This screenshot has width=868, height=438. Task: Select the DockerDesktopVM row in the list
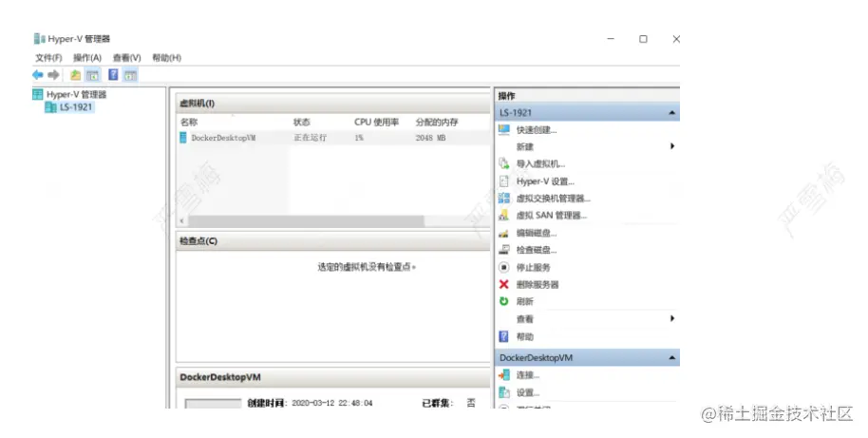point(333,138)
